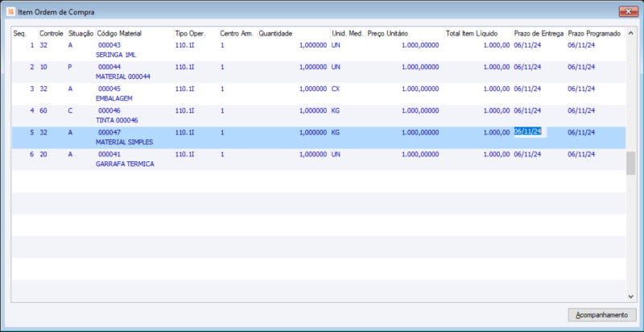Click the MATERIAL 000044 description

pos(123,77)
